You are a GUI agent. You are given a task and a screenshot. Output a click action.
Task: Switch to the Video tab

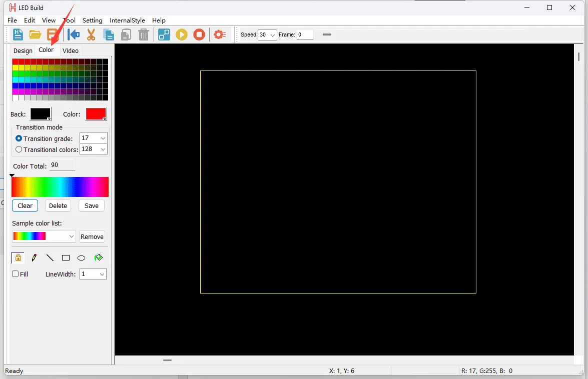pos(71,50)
